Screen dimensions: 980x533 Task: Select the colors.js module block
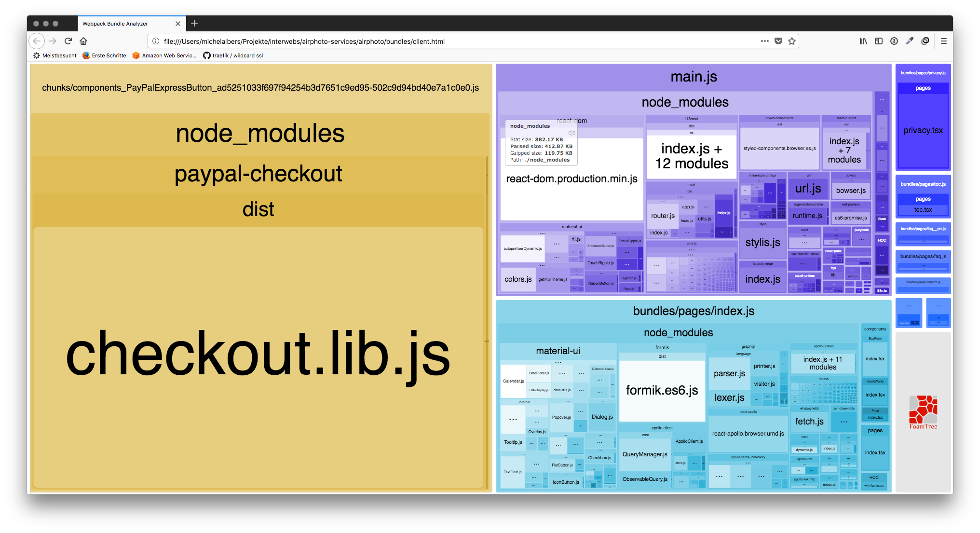(x=518, y=280)
